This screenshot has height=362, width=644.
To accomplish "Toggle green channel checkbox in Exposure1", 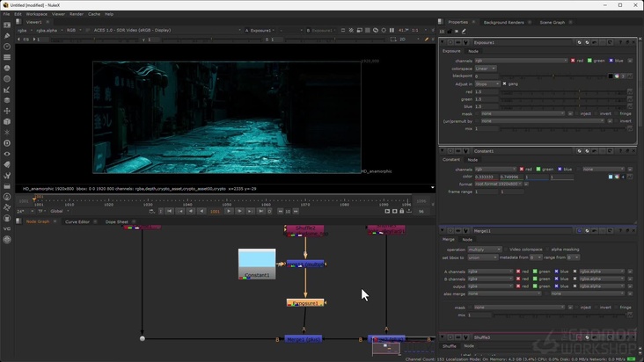I will 589,61.
